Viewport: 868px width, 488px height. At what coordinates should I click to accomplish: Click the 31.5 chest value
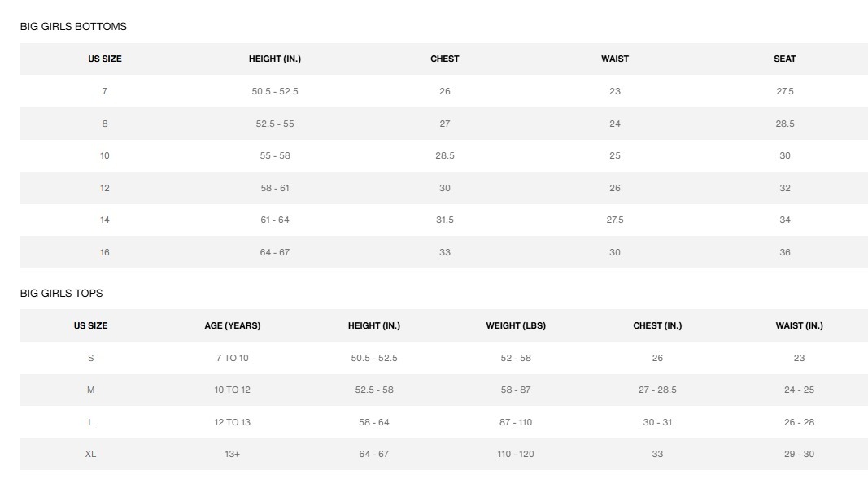pos(445,220)
